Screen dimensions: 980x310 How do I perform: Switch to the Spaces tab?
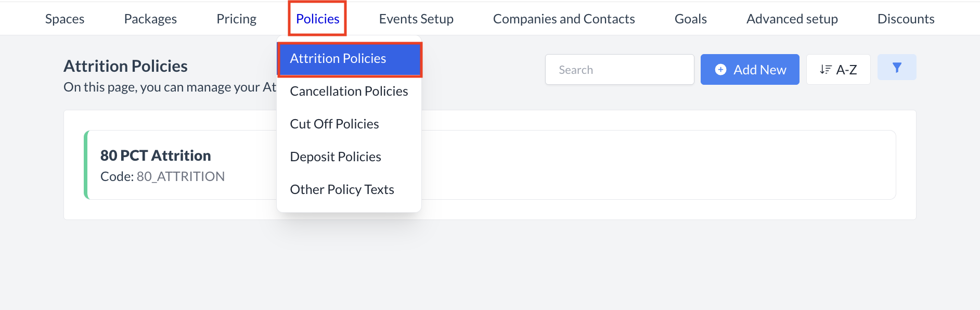(x=65, y=19)
